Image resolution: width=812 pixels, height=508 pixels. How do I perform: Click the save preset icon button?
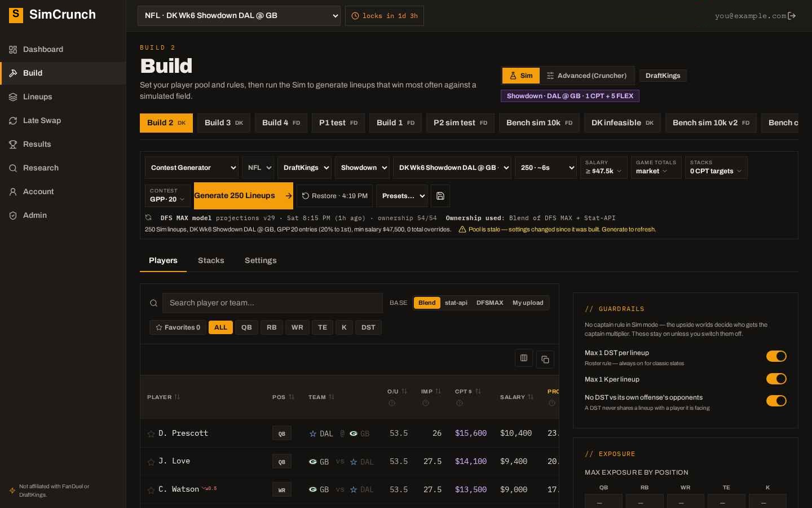pos(440,196)
